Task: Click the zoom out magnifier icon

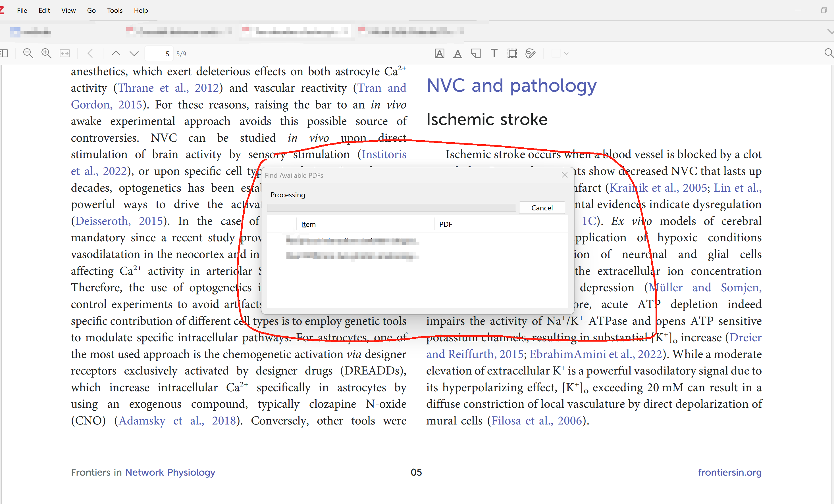Action: 28,53
